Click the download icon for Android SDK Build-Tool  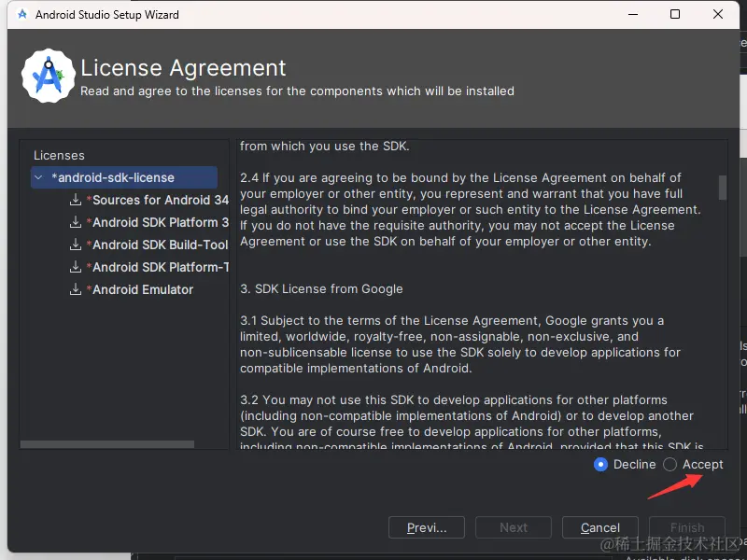[76, 245]
